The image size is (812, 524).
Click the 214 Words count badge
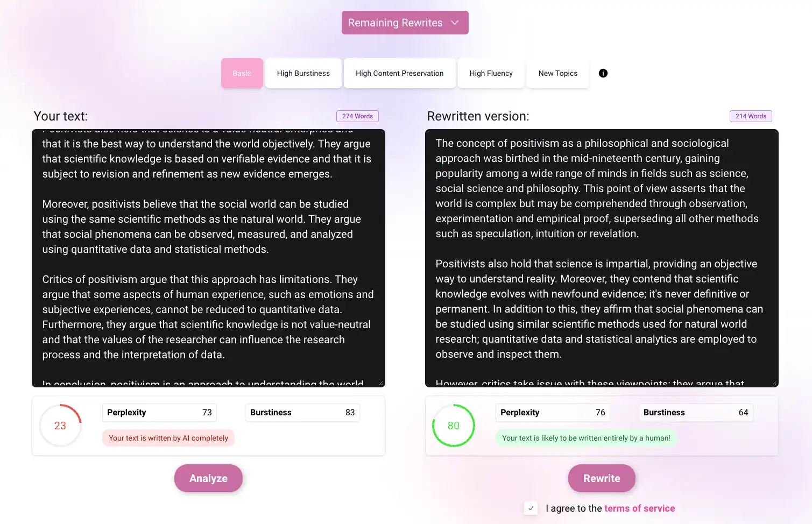tap(751, 116)
